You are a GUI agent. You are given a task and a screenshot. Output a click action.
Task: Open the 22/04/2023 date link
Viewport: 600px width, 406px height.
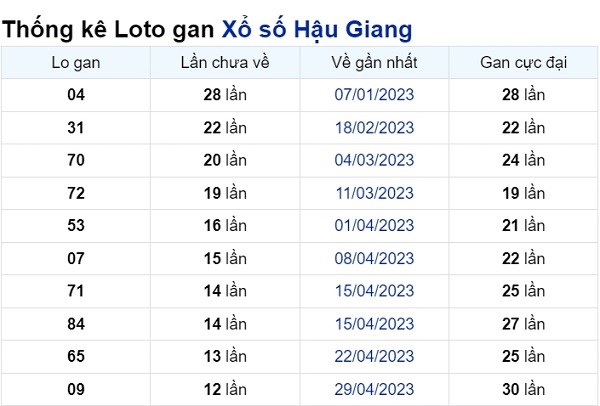374,356
